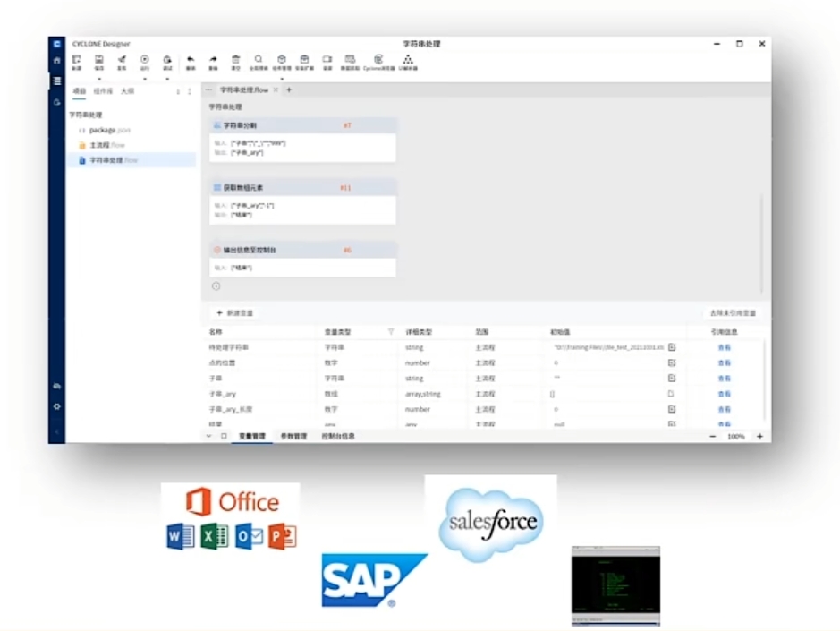The width and height of the screenshot is (840, 631).
Task: Switch to the 项目 tab
Action: [x=80, y=91]
